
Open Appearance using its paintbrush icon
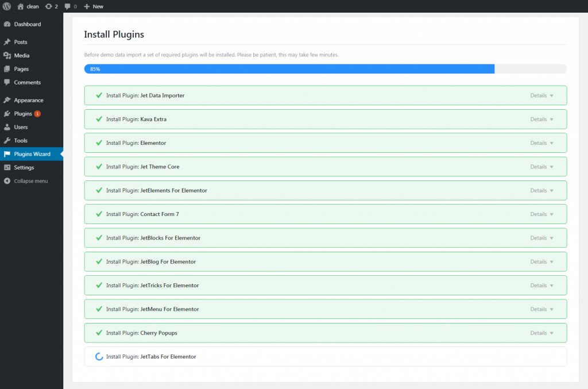pos(9,100)
